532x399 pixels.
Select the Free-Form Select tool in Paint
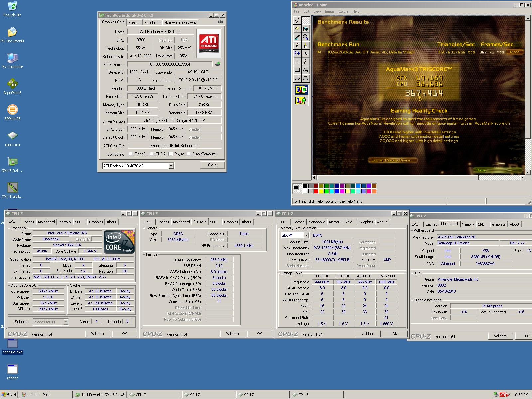click(x=297, y=20)
